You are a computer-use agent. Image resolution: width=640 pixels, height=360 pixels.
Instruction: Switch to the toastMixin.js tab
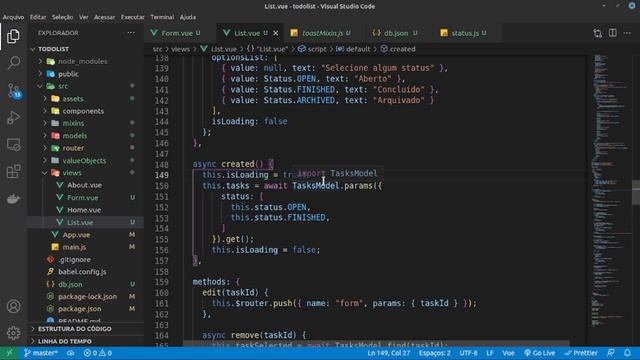pyautogui.click(x=322, y=33)
